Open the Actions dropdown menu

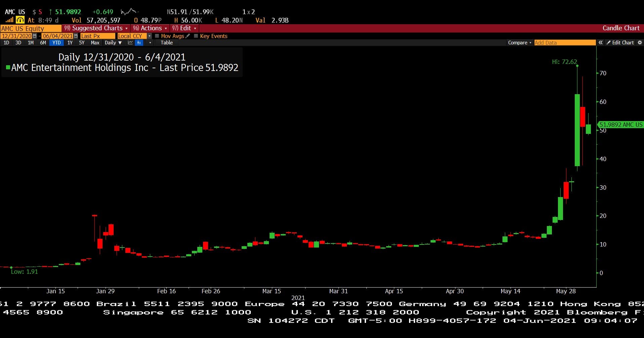[150, 28]
